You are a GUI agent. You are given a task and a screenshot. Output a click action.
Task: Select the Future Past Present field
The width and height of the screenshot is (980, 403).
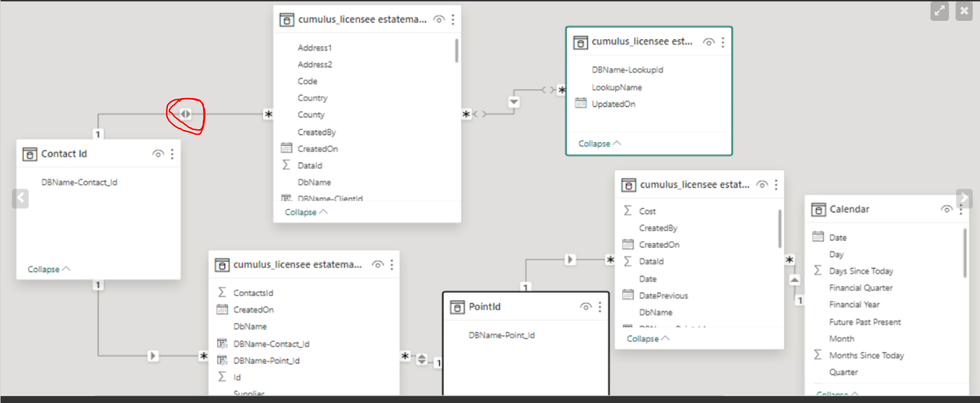[x=865, y=322]
